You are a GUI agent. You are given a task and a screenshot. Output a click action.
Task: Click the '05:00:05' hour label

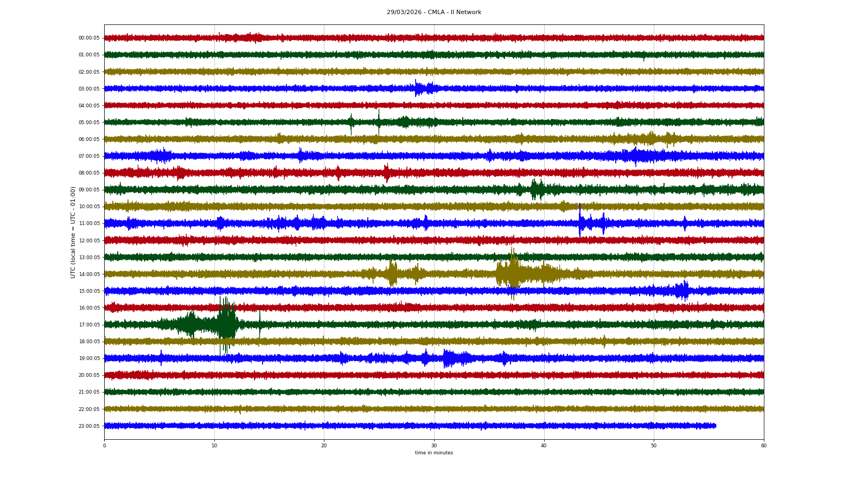[x=89, y=123]
